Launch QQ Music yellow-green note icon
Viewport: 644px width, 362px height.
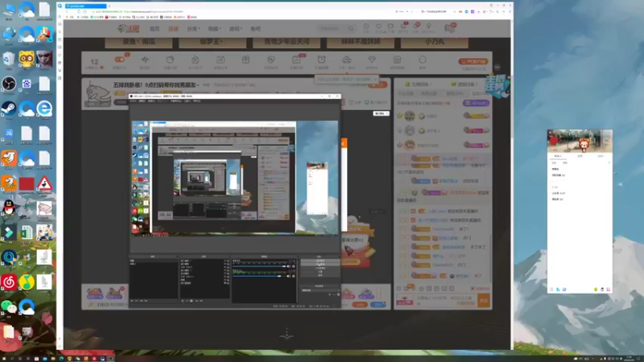pyautogui.click(x=27, y=282)
